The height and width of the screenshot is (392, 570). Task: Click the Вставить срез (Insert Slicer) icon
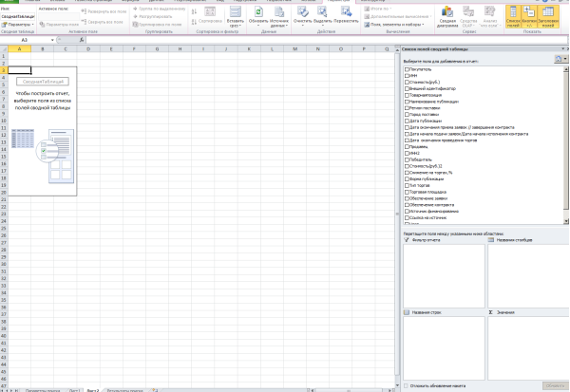(236, 12)
